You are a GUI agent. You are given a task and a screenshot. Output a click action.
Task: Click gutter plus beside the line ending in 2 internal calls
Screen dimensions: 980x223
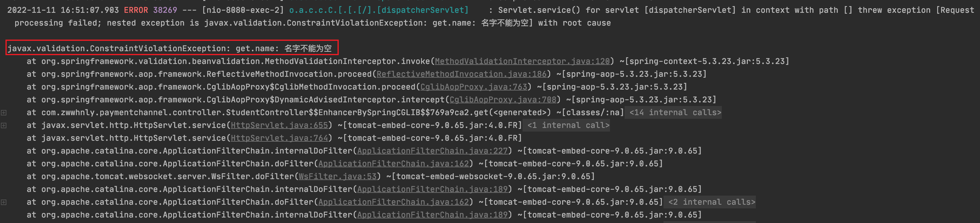click(x=4, y=202)
